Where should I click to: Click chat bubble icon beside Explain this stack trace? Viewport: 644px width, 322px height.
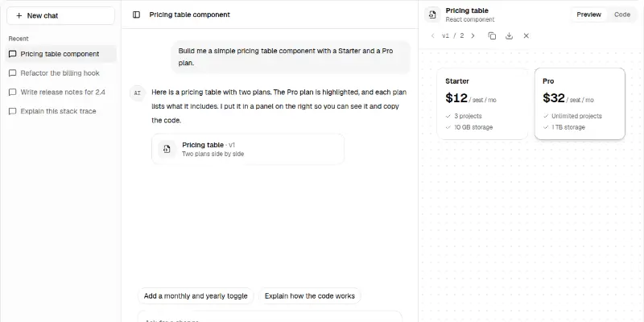pyautogui.click(x=13, y=111)
